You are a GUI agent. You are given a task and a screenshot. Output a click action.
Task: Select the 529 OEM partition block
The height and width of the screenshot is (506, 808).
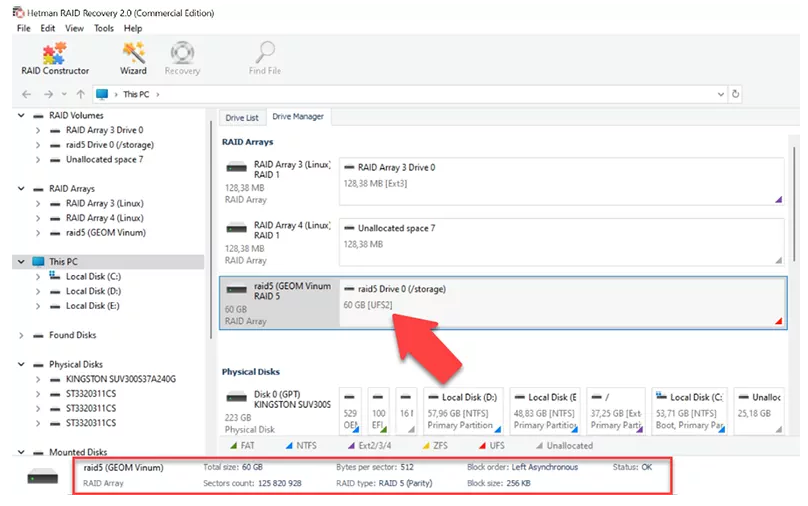350,411
